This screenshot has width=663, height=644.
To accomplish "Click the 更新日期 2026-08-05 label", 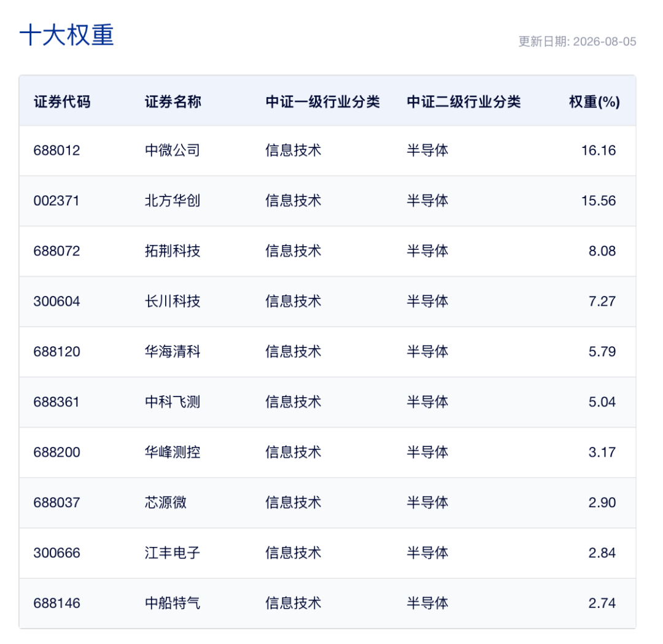I will pos(577,41).
